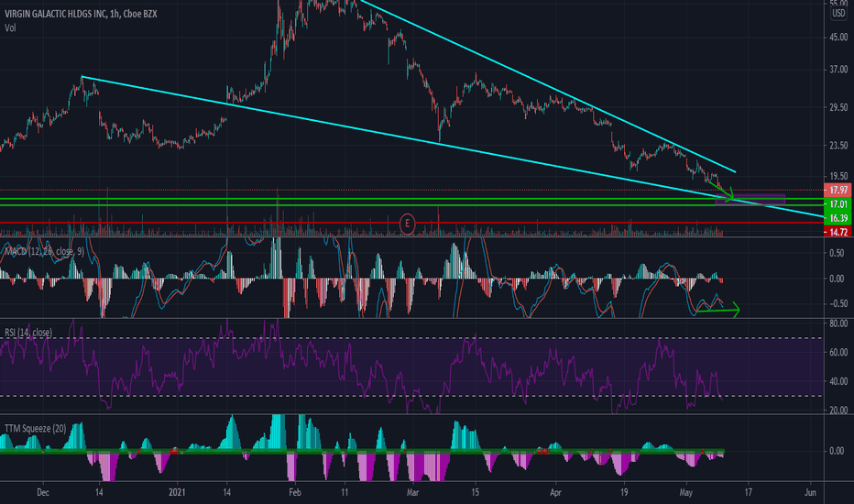Click the Vol indicator label
Image resolution: width=854 pixels, height=504 pixels.
pyautogui.click(x=10, y=27)
